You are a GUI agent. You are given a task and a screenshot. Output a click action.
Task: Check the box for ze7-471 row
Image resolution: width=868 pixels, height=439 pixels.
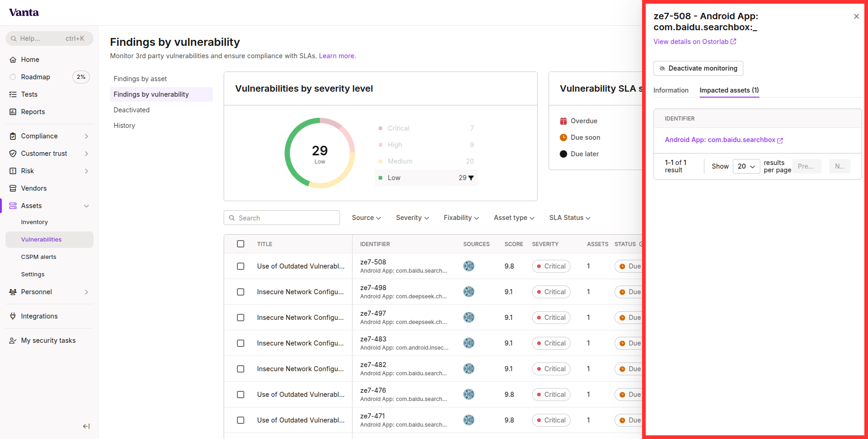coord(241,420)
